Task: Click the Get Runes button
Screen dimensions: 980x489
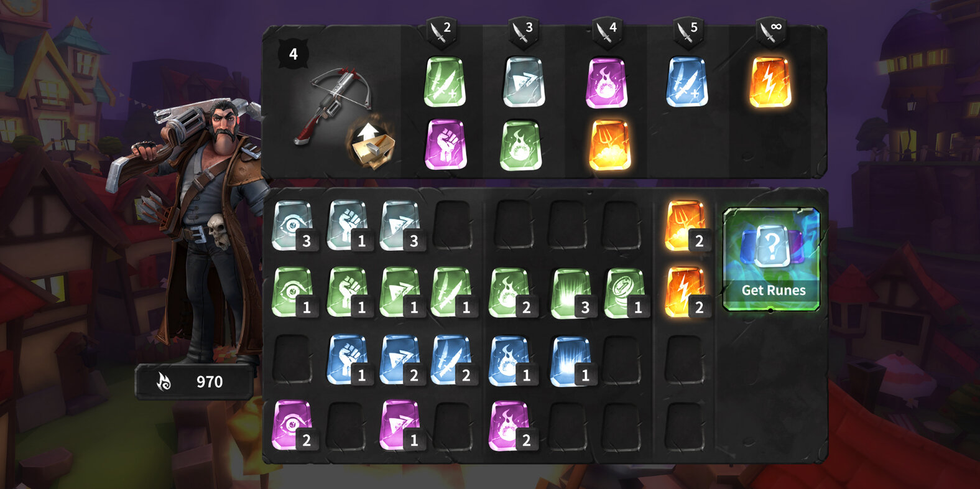Action: pos(772,259)
